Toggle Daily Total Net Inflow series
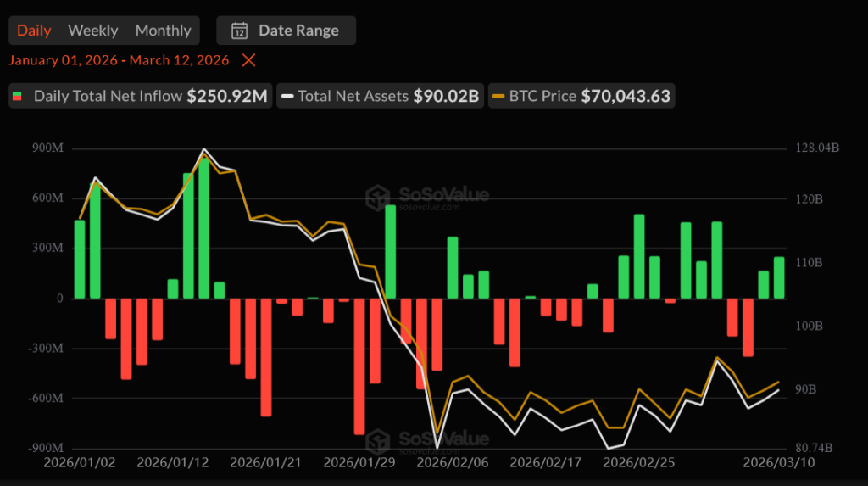 [140, 96]
